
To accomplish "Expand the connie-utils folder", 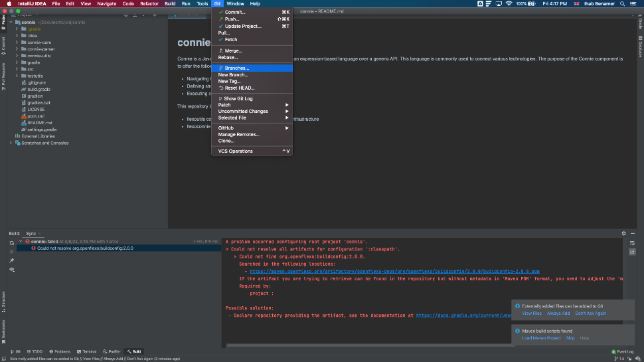I will pyautogui.click(x=17, y=56).
